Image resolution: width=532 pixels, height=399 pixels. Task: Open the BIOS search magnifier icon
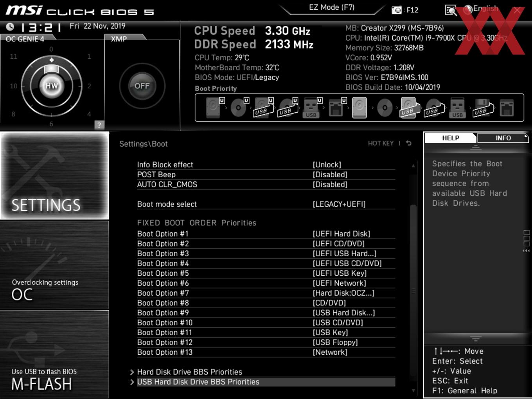[451, 10]
